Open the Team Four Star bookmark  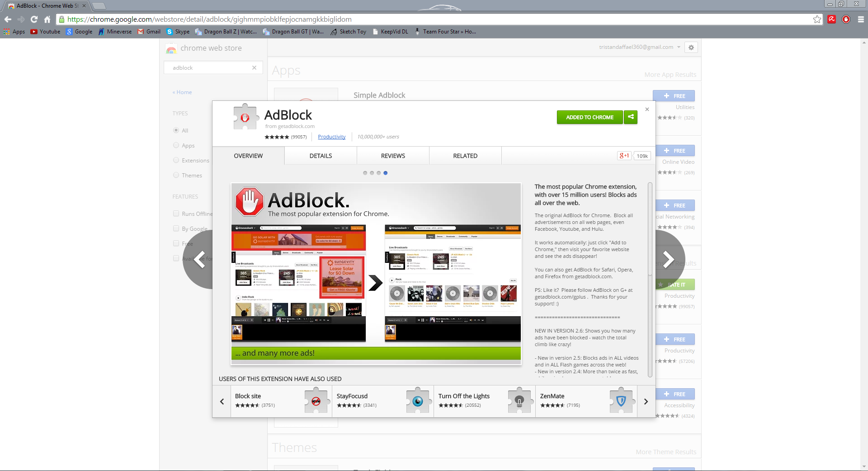pyautogui.click(x=445, y=32)
